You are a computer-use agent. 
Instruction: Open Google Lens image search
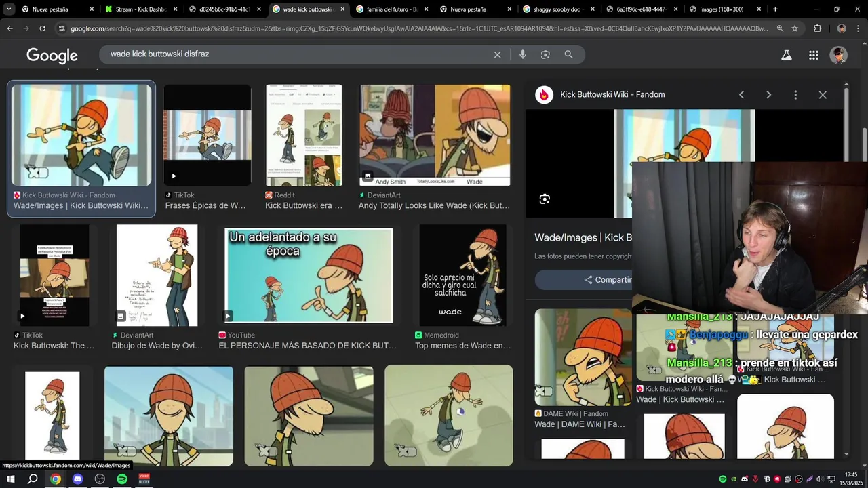pos(545,55)
